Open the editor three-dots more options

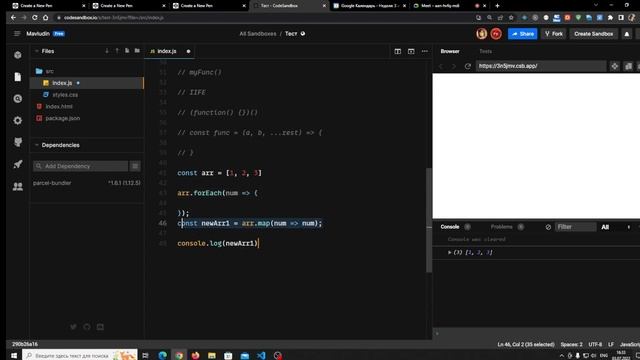(425, 51)
